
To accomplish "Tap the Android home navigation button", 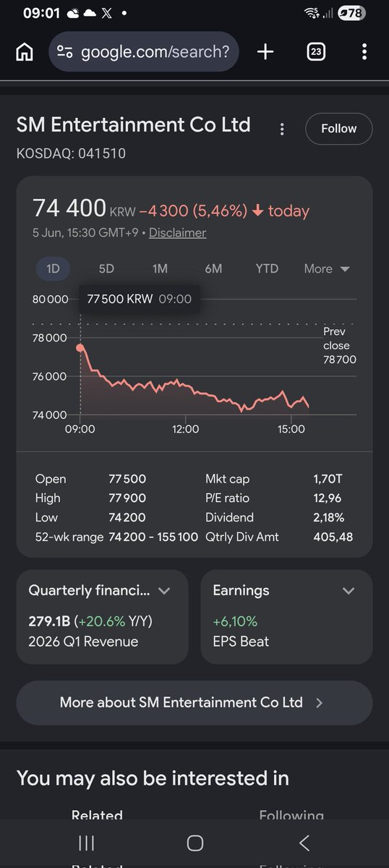I will coord(194,843).
